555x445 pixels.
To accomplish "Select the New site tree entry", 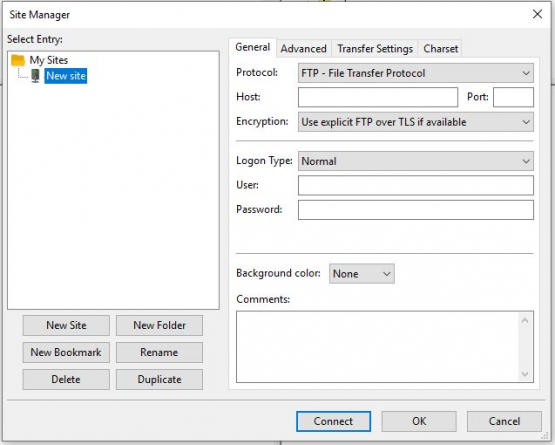I will [66, 76].
